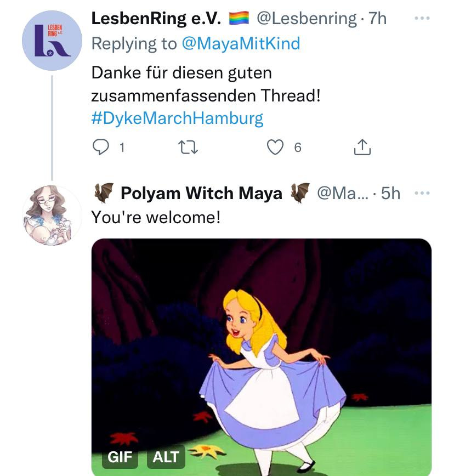Open the three-dot menu on Polyam Witch Maya's tweet

coord(422,193)
